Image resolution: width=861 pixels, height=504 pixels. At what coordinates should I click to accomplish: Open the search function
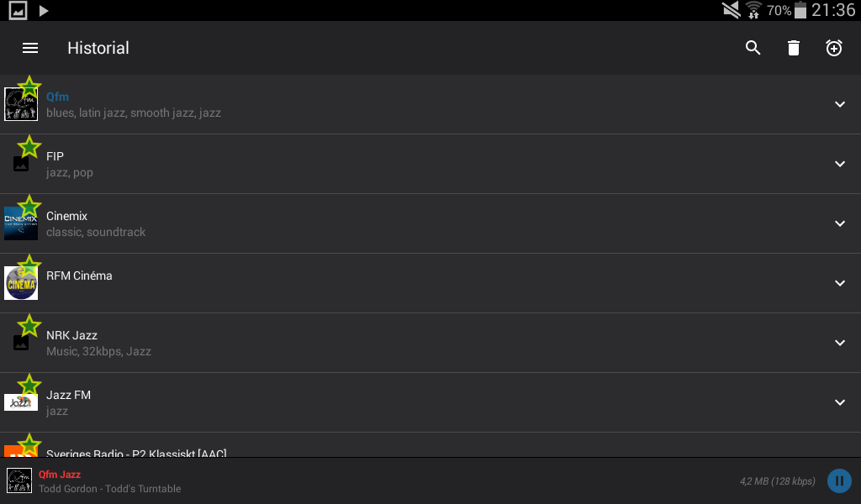[753, 48]
